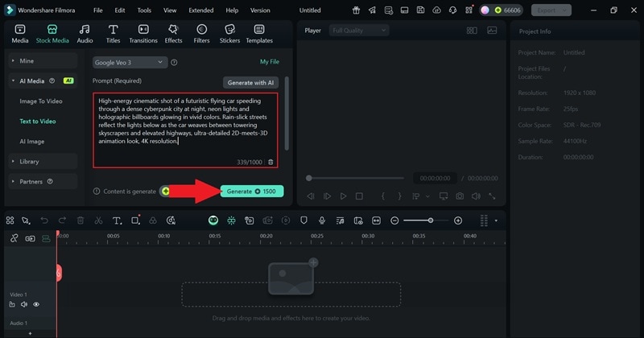Toggle Video 1 track lock
Image resolution: width=644 pixels, height=338 pixels.
click(12, 305)
